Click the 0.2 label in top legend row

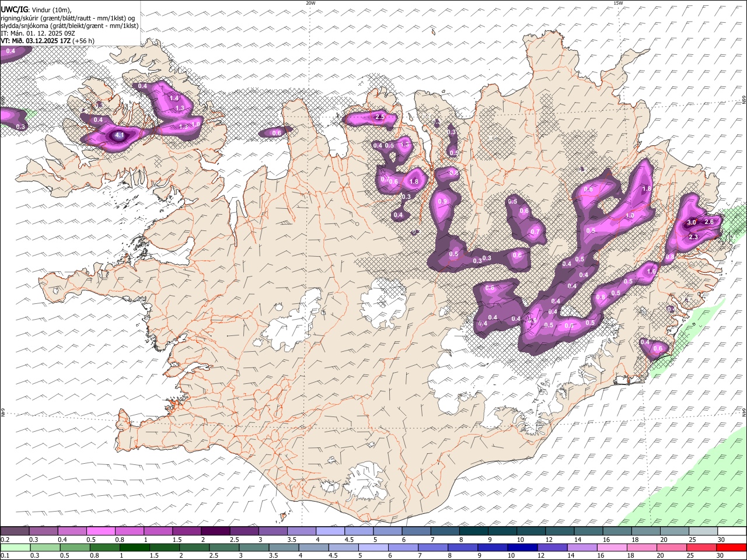pos(5,540)
